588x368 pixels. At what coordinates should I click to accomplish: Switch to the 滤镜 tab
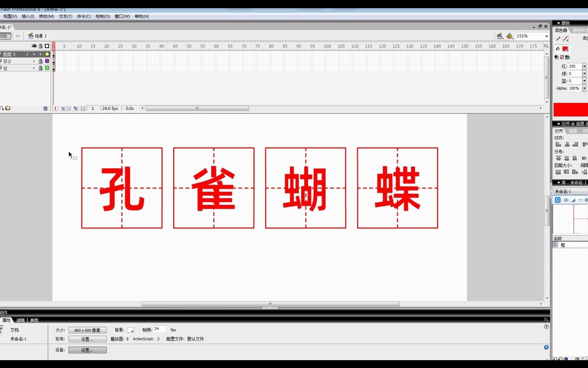coord(20,320)
